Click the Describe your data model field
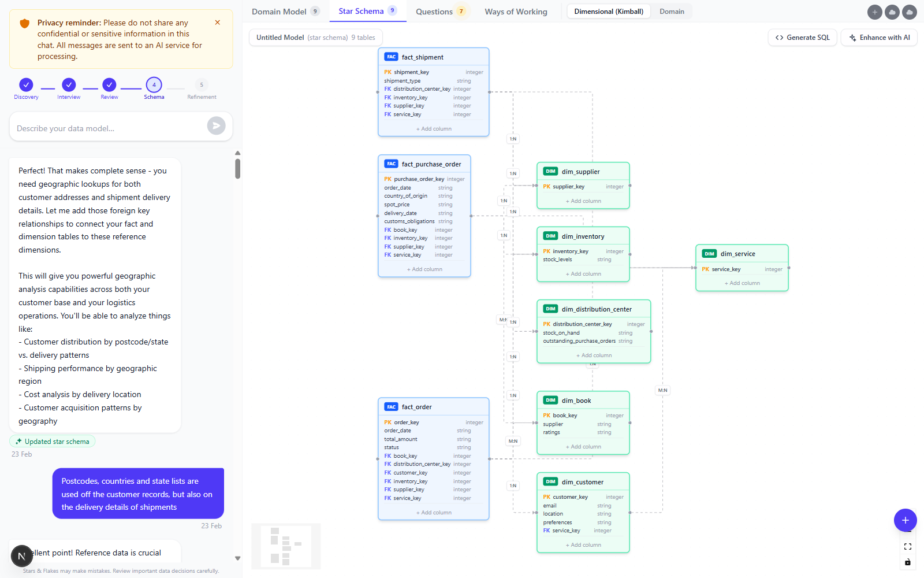The height and width of the screenshot is (578, 924). 110,128
